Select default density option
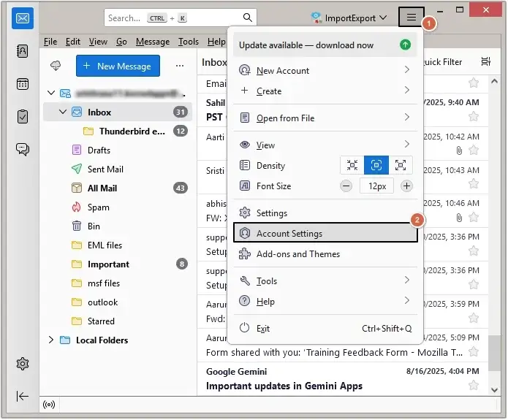The height and width of the screenshot is (420, 508). click(376, 165)
